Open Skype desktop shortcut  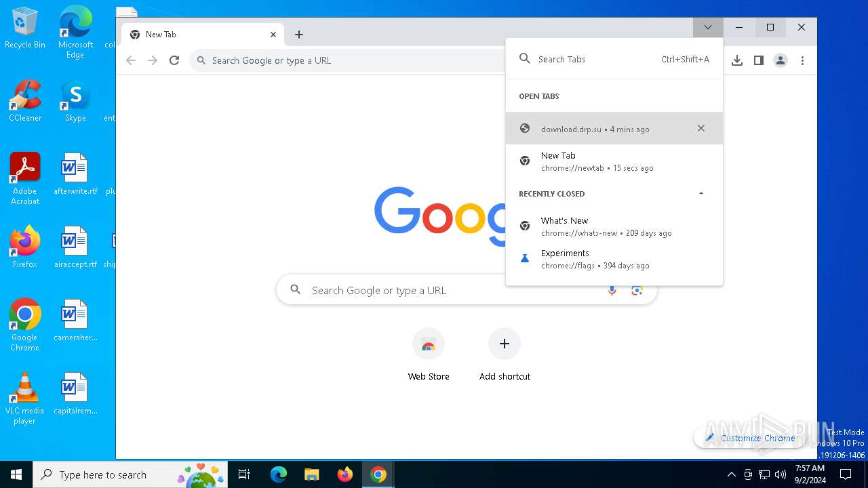75,100
